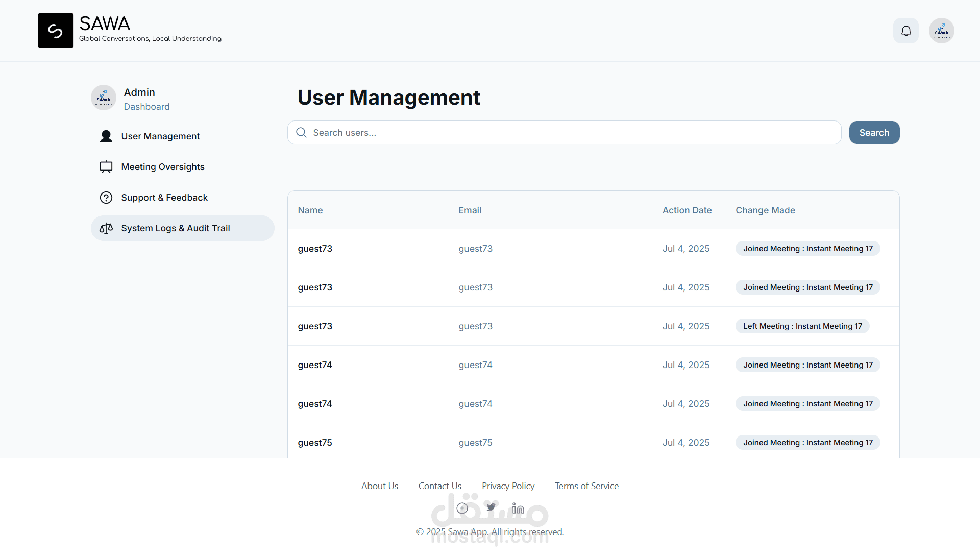Click the Support & Feedback question icon

[x=106, y=198]
